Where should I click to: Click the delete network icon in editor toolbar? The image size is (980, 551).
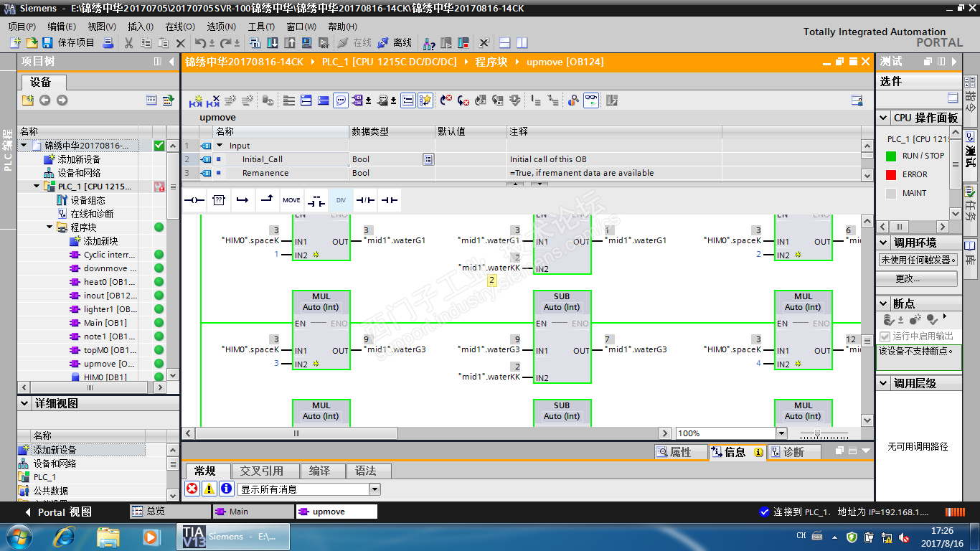(x=213, y=100)
